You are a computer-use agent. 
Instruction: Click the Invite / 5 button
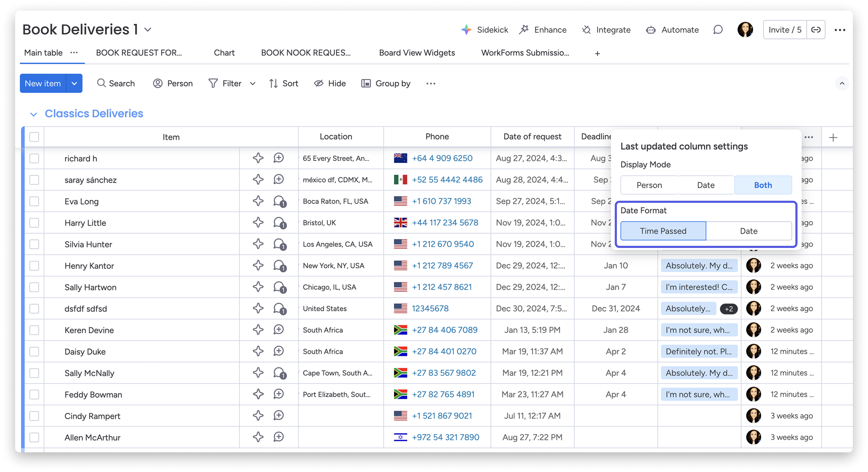(x=785, y=30)
